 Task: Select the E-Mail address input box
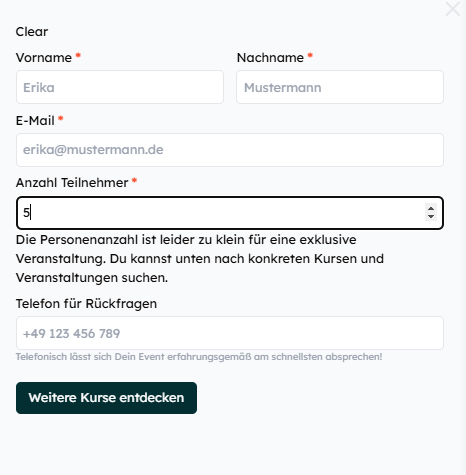pyautogui.click(x=230, y=150)
